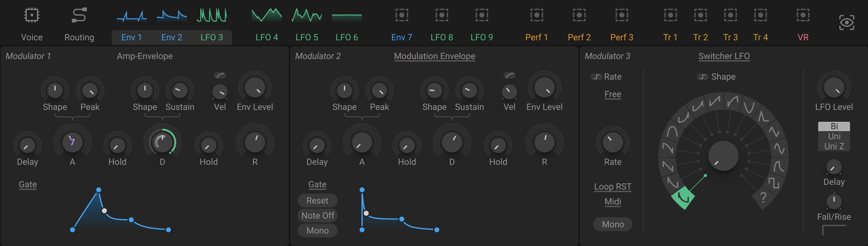The height and width of the screenshot is (246, 868).
Task: Click the Modulator 1 envelope peak point
Action: [98, 190]
